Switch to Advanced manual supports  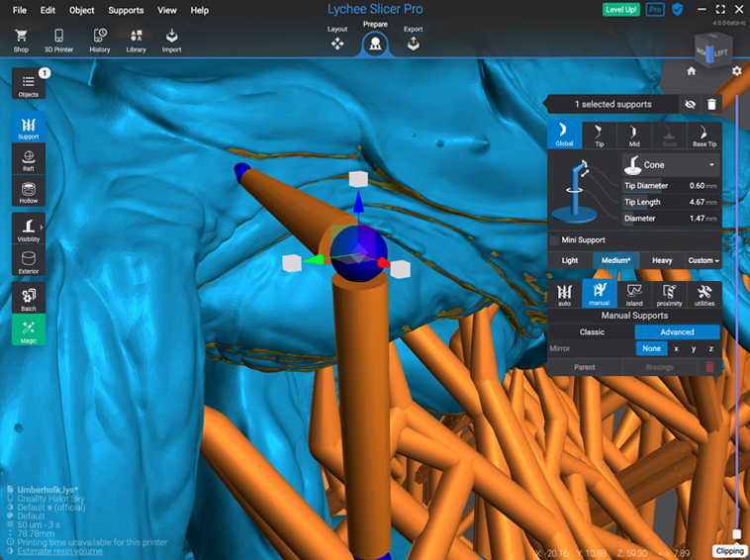pyautogui.click(x=677, y=331)
